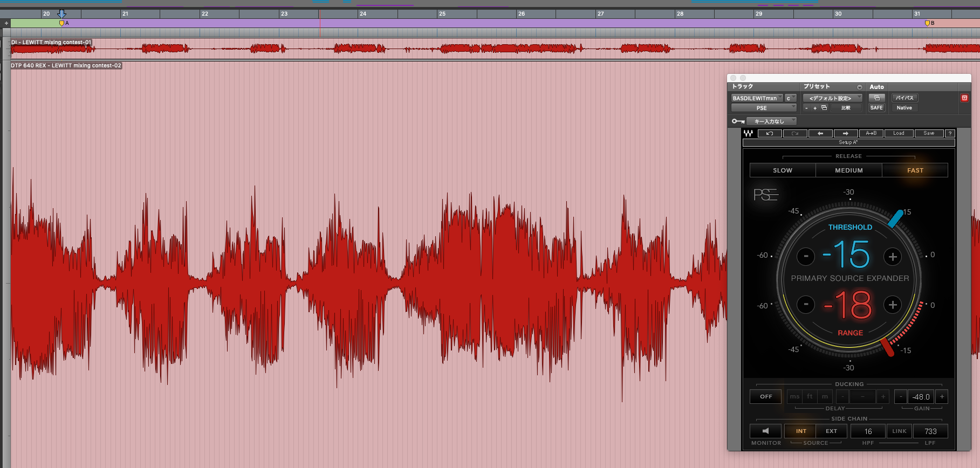Toggle the HPF/LPF LINK button
This screenshot has height=468, width=980.
coord(899,431)
